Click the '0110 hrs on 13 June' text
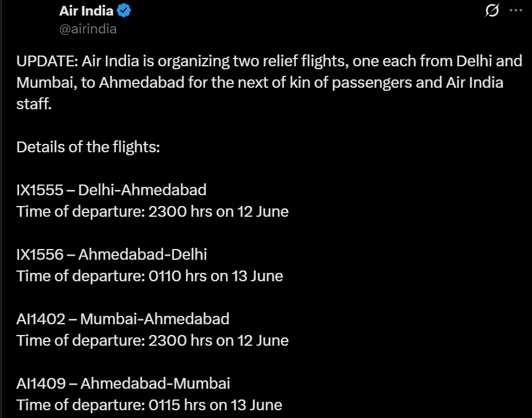 tap(216, 276)
